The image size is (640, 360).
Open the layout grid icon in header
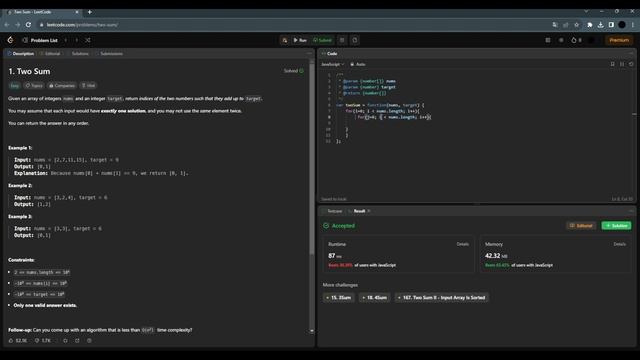coord(548,40)
